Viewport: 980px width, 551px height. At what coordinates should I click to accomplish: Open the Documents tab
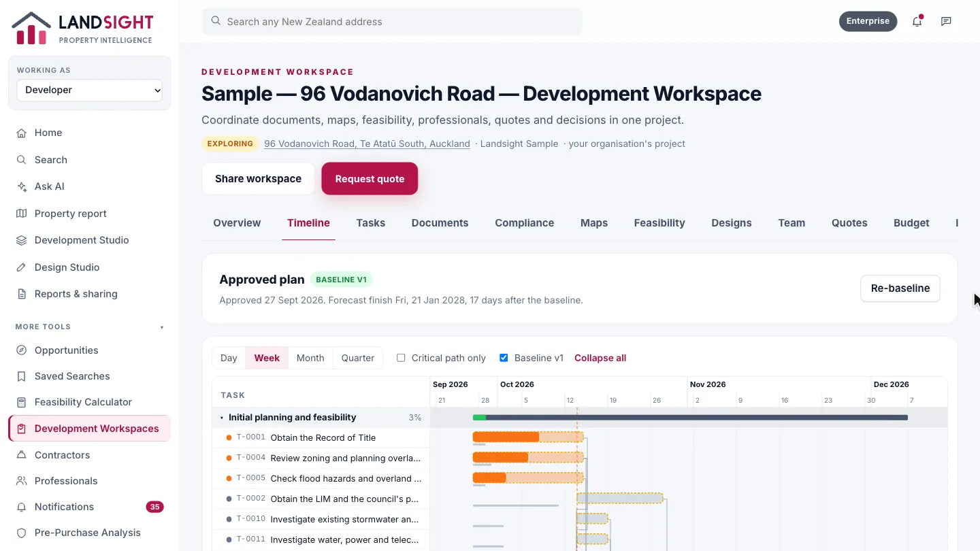click(x=440, y=223)
